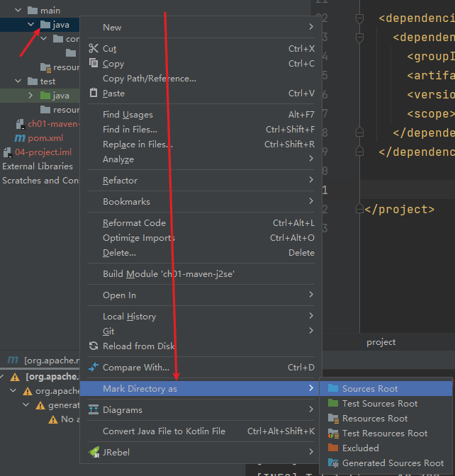The image size is (455, 476).
Task: Select External Libraries in project tree
Action: [38, 166]
